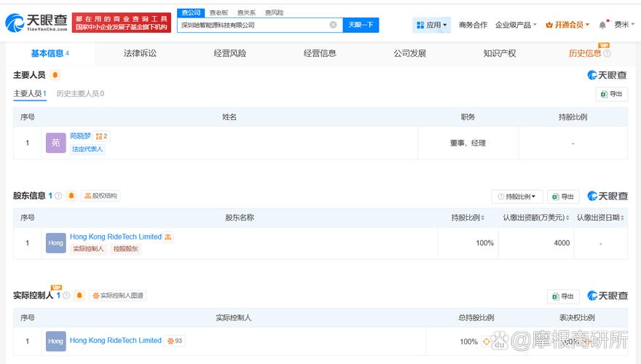
Task: Click the 董事, 经理 position cell
Action: 468,143
